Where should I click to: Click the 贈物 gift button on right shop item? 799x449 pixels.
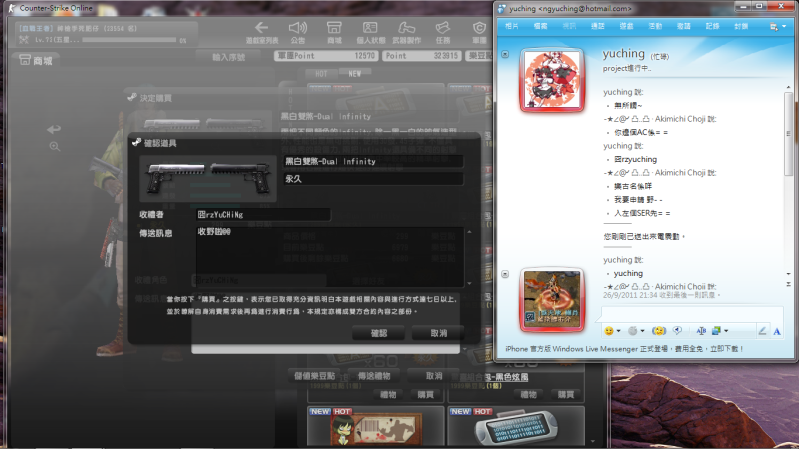[x=528, y=394]
